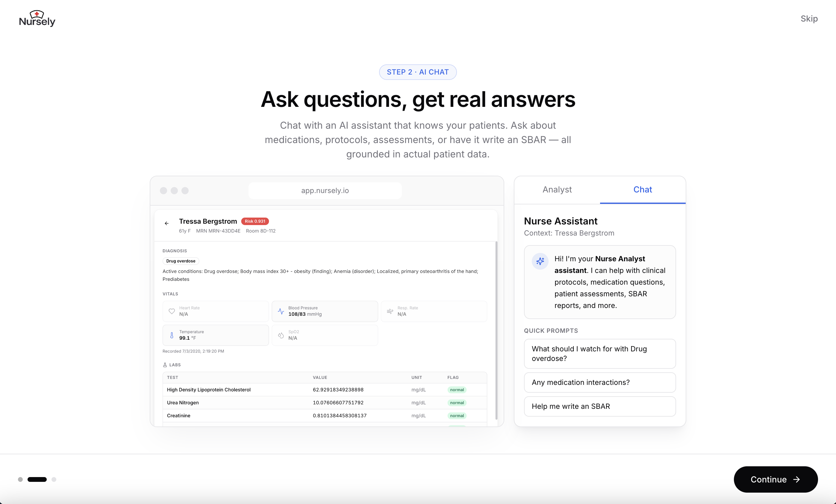Skip the onboarding tour
Screen dimensions: 836x504
pyautogui.click(x=809, y=19)
